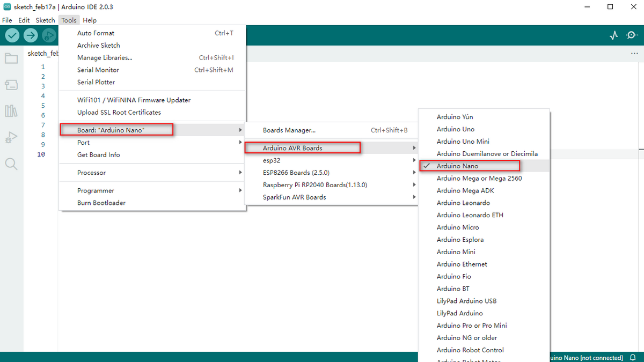Screen dimensions: 644x362
Task: Select the checked Arduino Nano board
Action: pos(484,166)
